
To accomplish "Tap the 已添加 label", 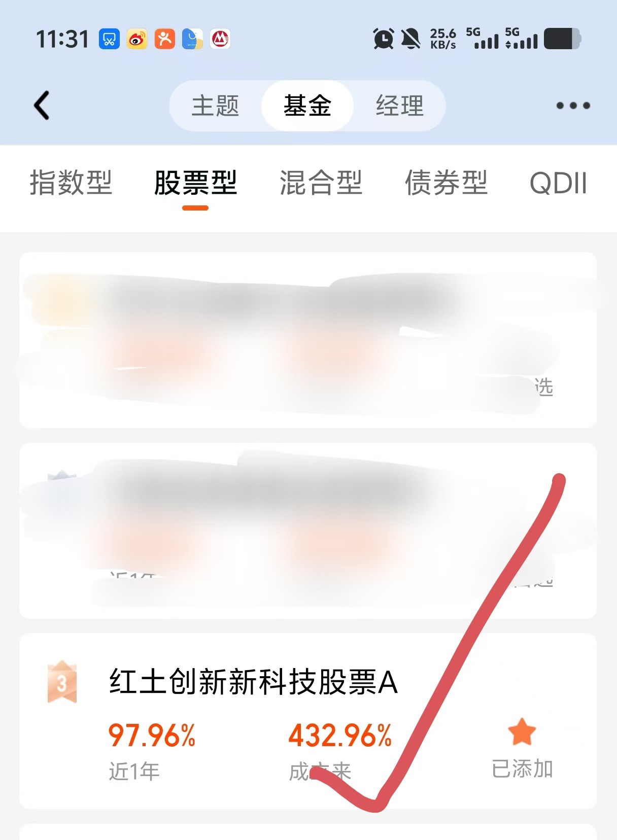I will tap(522, 769).
